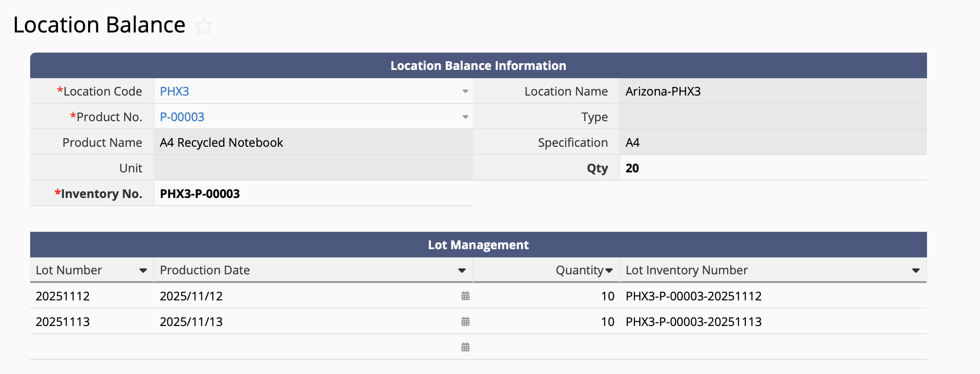Open the Quantity column menu arrow

point(609,271)
